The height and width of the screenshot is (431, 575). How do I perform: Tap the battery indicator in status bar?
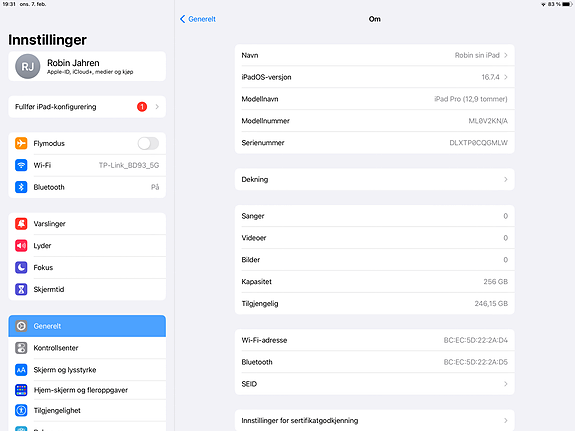pos(567,4)
